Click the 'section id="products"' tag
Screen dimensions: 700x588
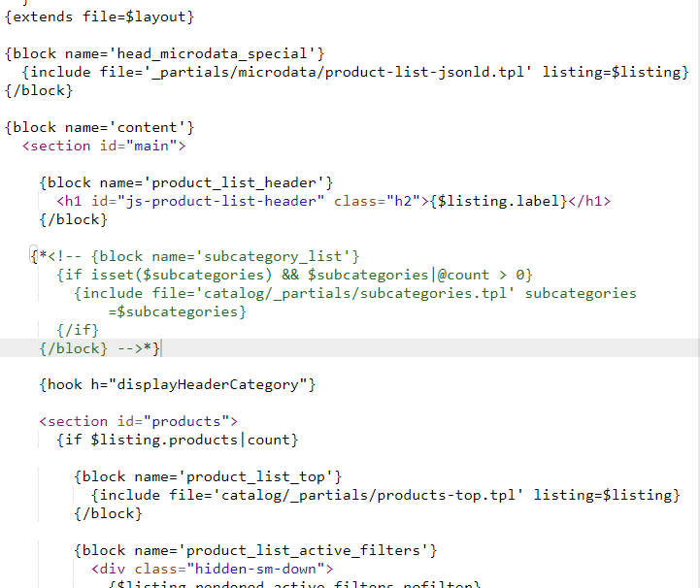click(139, 421)
